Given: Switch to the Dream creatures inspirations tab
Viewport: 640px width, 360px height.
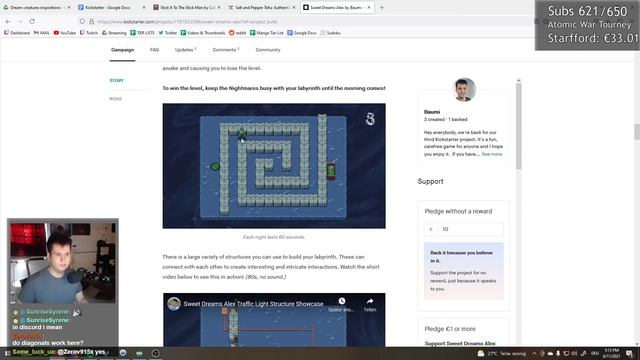Looking at the screenshot, I should [x=37, y=7].
